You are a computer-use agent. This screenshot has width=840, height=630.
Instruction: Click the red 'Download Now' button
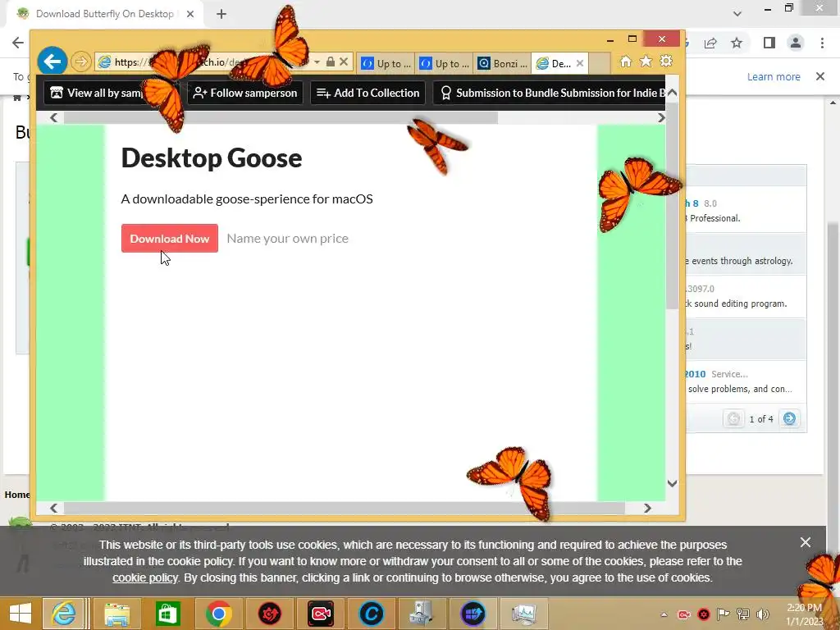[169, 239]
